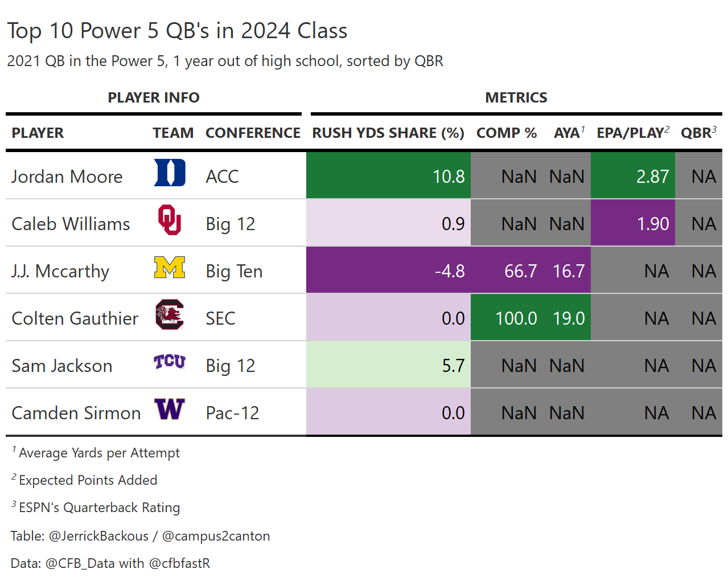Click the Michigan block M logo
This screenshot has width=728, height=585.
coord(170,267)
